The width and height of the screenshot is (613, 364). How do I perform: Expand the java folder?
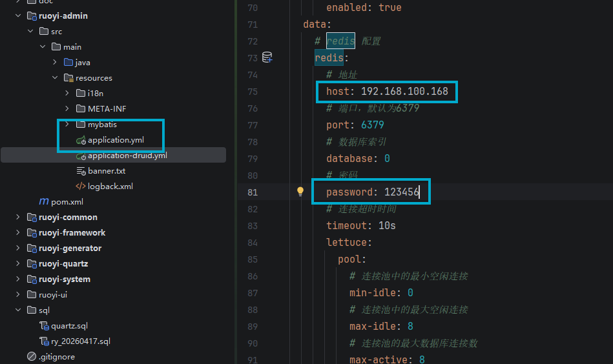tap(55, 62)
